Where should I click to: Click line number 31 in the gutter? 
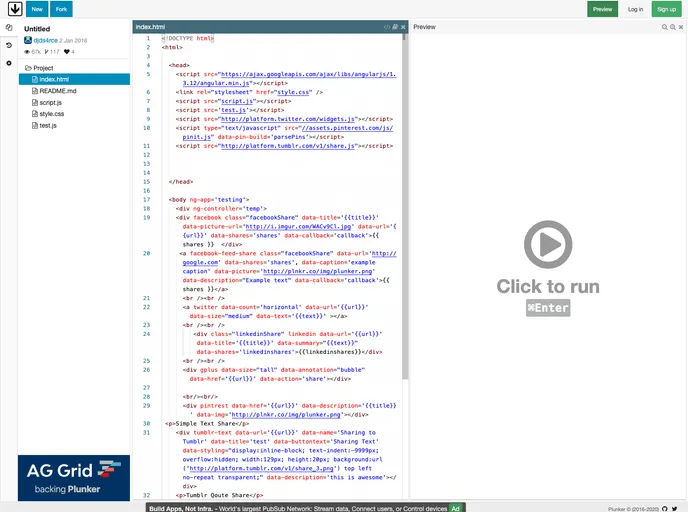[x=147, y=433]
